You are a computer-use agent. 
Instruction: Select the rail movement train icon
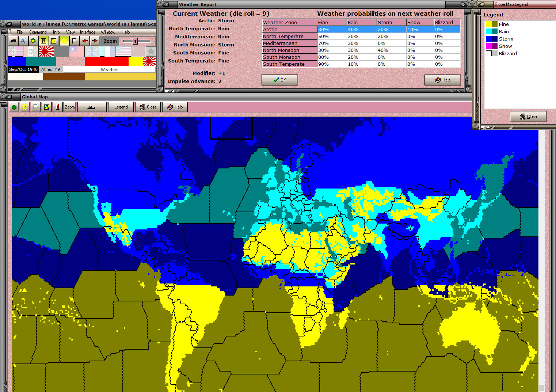click(x=13, y=41)
